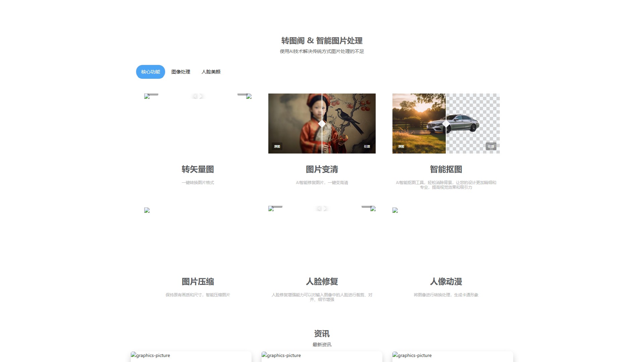
Task: Click the graphics-picture icon in the last news card
Action: (x=395, y=355)
